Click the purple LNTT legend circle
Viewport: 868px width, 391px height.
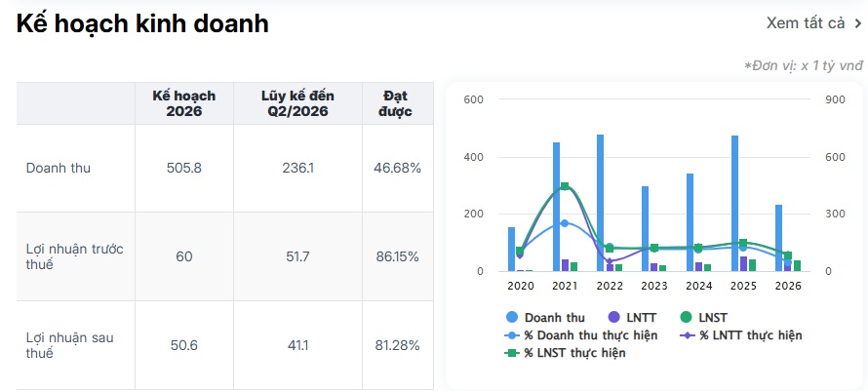[x=613, y=317]
